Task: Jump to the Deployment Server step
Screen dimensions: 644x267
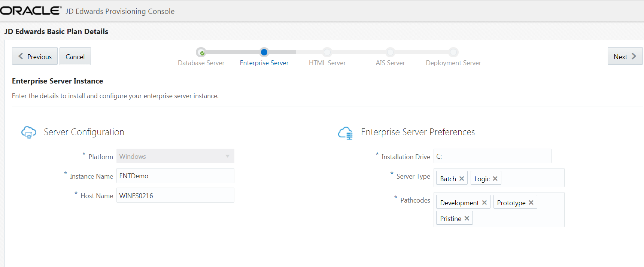Action: pos(453,63)
